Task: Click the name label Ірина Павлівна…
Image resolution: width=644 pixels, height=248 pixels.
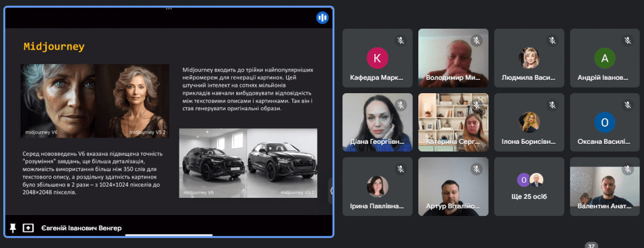Action: pyautogui.click(x=376, y=207)
